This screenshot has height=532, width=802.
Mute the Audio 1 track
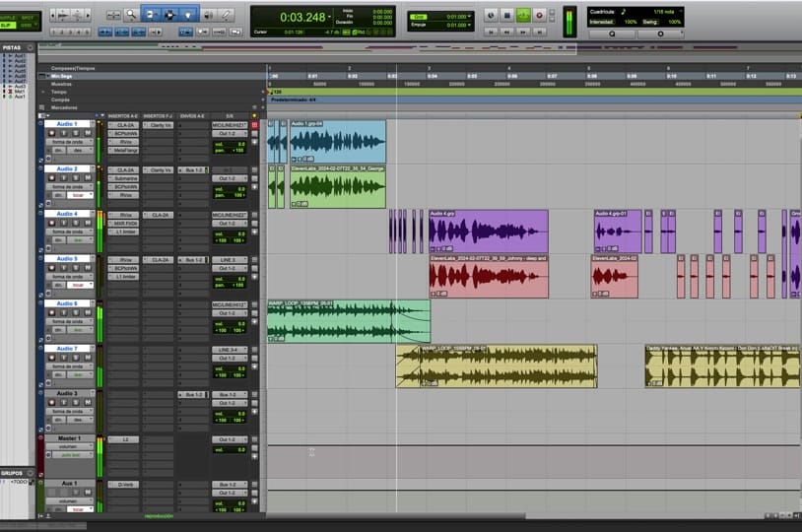88,133
